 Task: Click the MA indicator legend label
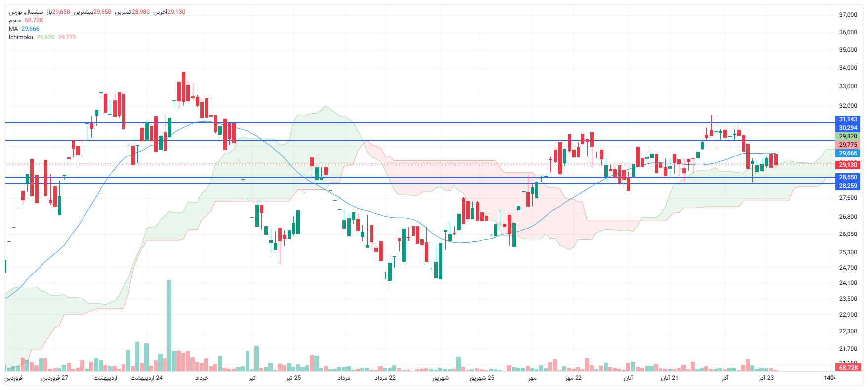click(13, 29)
